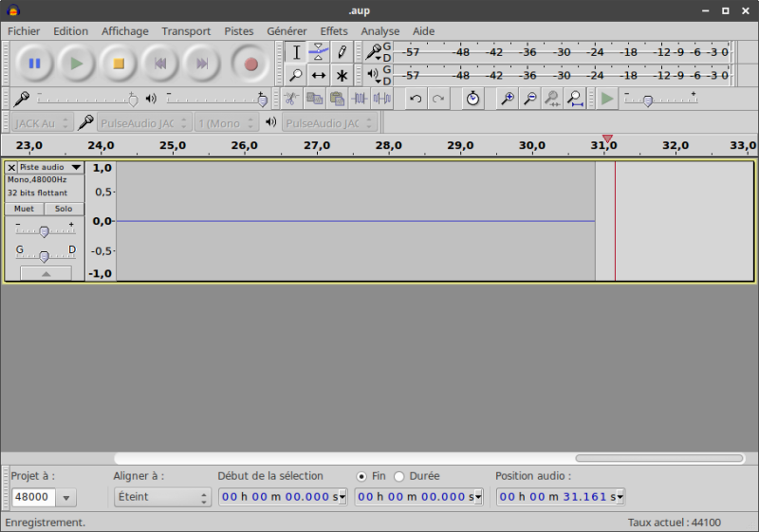Stop the recording with Stop button

coord(119,64)
